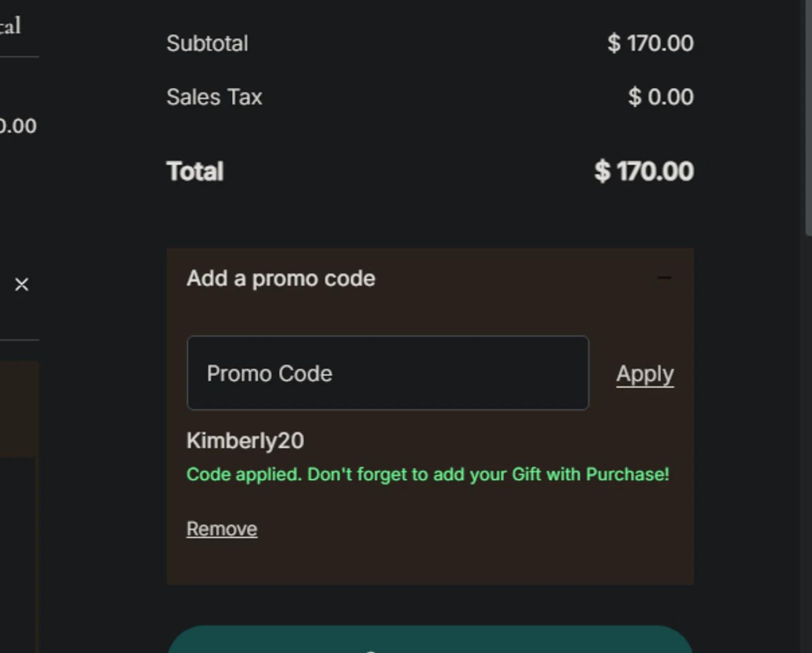
Task: Click the small icon inside the teal button
Action: click(x=371, y=651)
